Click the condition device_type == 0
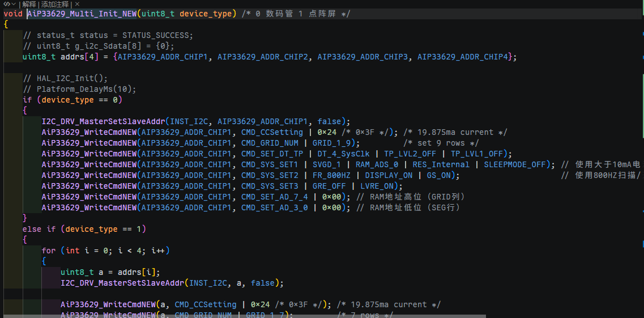 [x=80, y=100]
